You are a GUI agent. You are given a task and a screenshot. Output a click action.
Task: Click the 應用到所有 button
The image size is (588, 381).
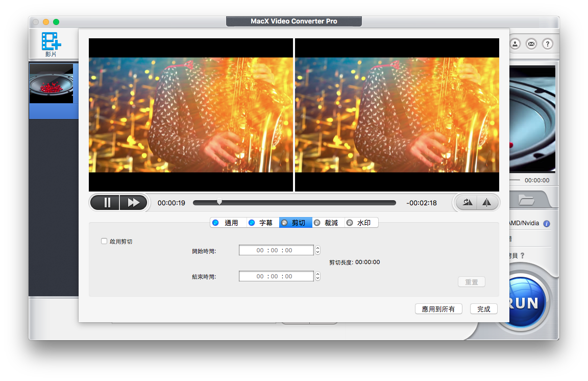(x=438, y=309)
